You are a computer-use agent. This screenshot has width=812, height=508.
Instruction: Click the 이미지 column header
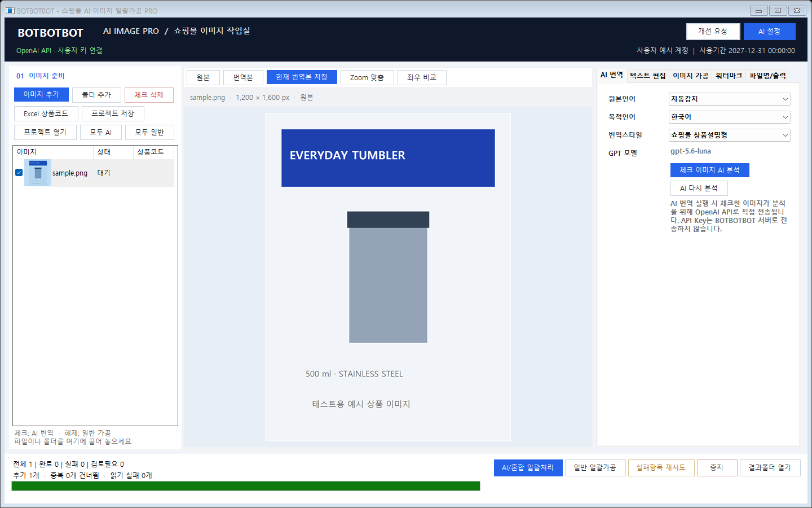tap(53, 152)
